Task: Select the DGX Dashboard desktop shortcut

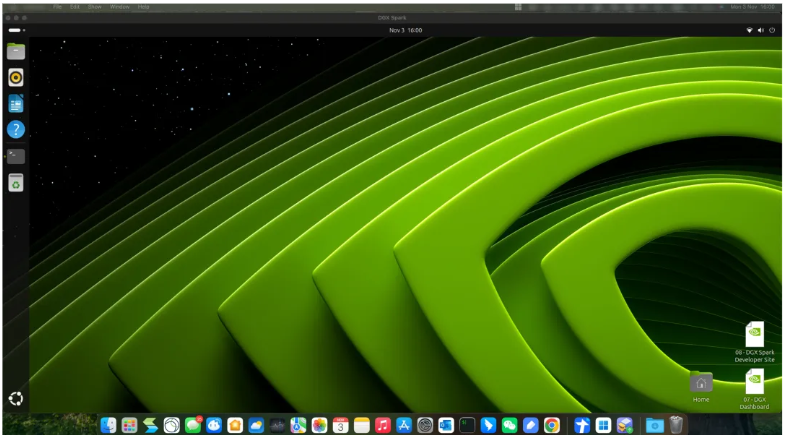Action: click(x=754, y=383)
